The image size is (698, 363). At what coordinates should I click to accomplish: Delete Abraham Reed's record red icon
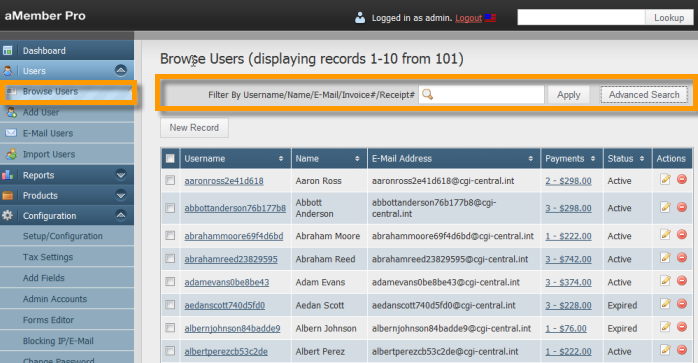tap(682, 258)
